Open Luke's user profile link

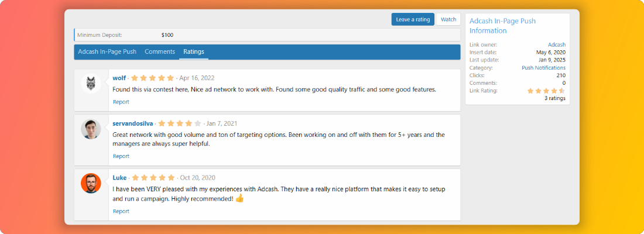pyautogui.click(x=119, y=178)
